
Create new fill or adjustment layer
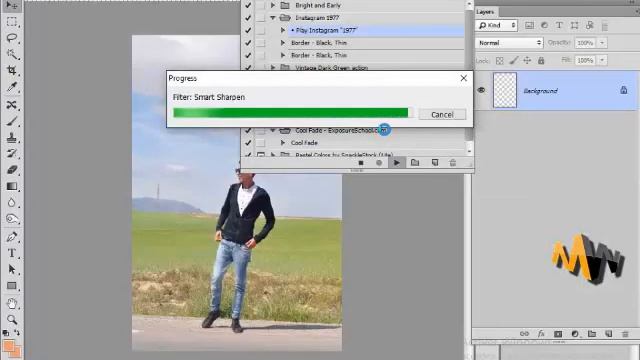575,334
